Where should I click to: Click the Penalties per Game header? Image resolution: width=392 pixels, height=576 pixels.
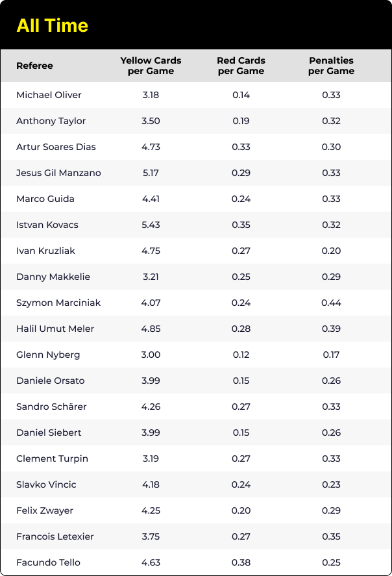click(331, 66)
